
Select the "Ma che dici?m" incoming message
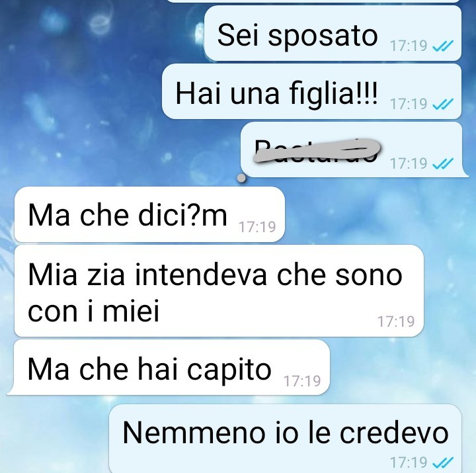pyautogui.click(x=149, y=214)
